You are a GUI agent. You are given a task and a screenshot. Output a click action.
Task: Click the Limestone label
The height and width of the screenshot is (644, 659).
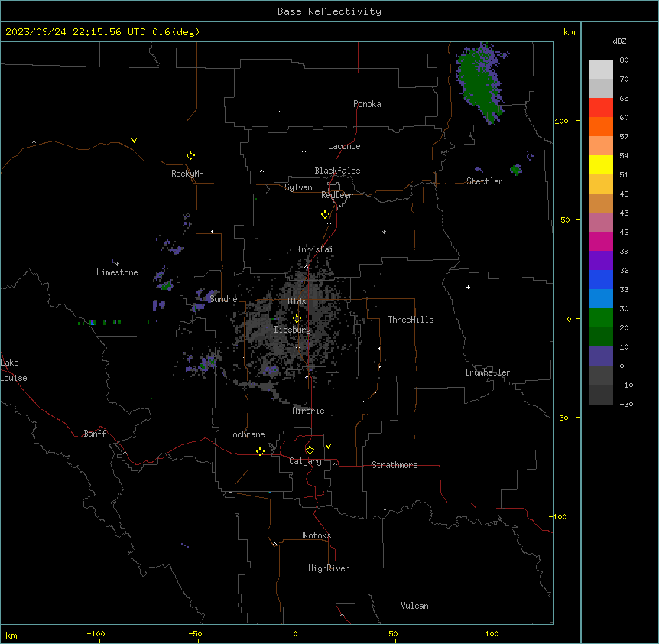[117, 272]
